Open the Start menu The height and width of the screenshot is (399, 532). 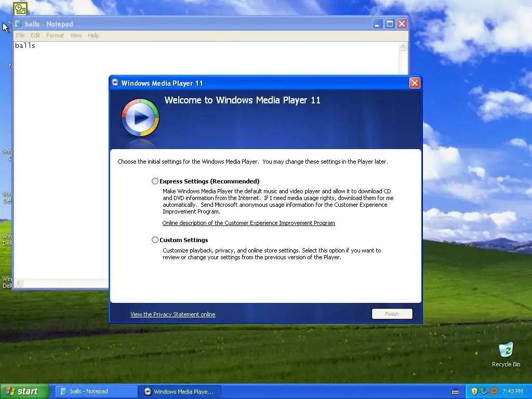coord(24,391)
